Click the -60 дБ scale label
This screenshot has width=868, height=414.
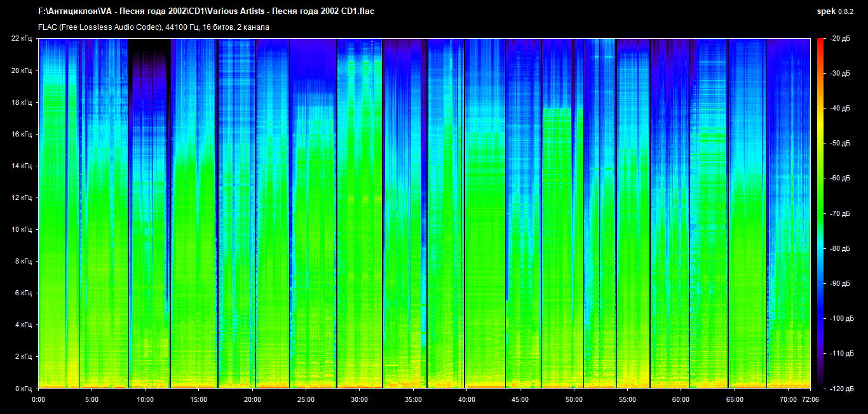[x=839, y=178]
